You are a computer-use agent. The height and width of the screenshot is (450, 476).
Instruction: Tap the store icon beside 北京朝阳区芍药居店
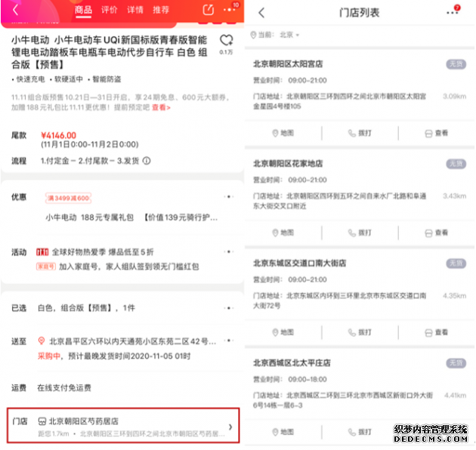tap(42, 421)
